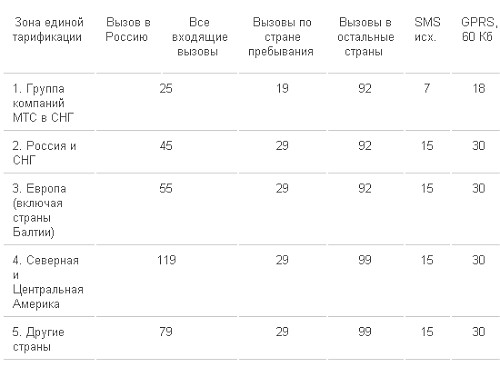This screenshot has width=500, height=367.
Task: Click the 'Все входящие вызовы' header
Action: click(x=199, y=37)
